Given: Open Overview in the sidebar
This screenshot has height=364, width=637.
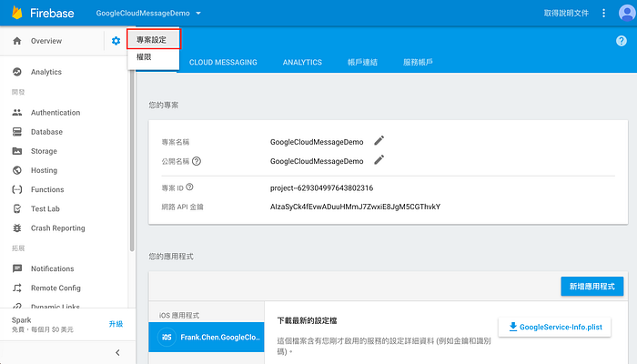Looking at the screenshot, I should tap(46, 41).
